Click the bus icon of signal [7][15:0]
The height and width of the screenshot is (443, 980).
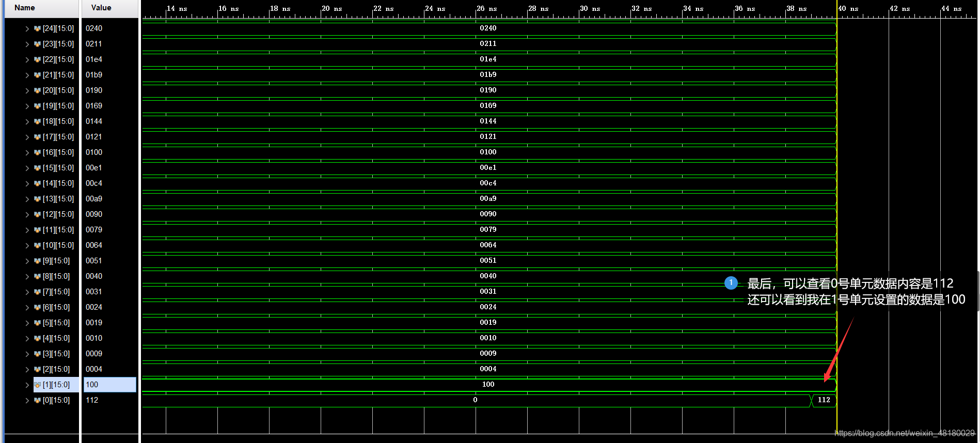coord(37,292)
